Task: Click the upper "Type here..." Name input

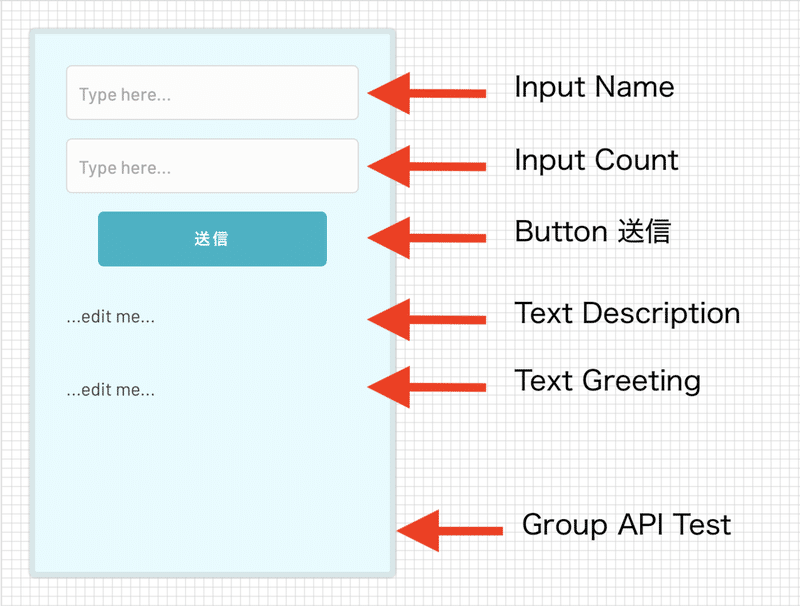Action: pyautogui.click(x=212, y=93)
